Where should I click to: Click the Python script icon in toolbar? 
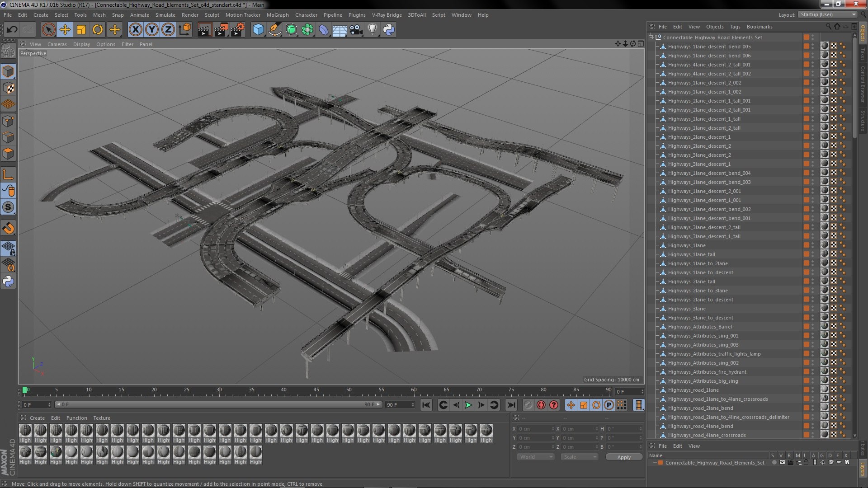pos(389,30)
